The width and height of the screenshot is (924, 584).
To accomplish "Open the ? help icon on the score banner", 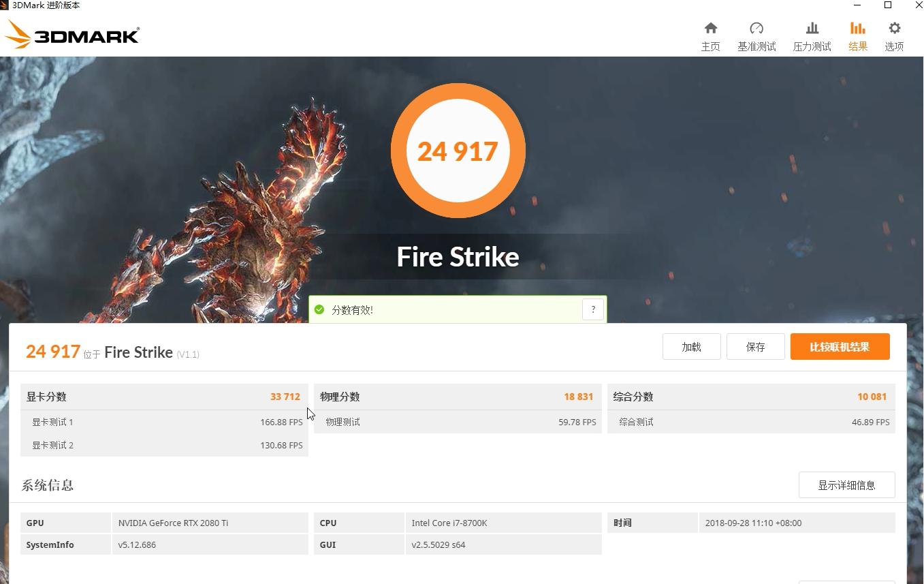I will pyautogui.click(x=592, y=309).
